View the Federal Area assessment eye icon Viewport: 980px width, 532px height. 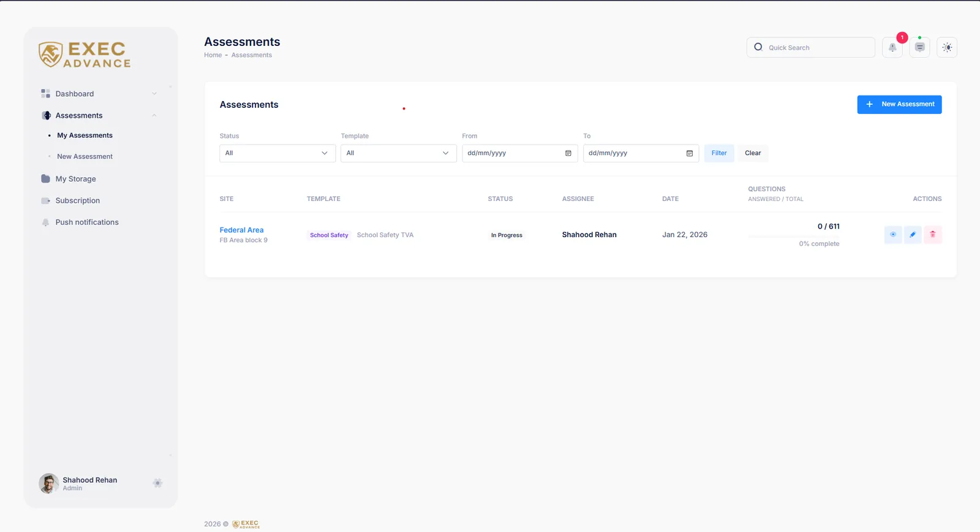[x=893, y=234]
